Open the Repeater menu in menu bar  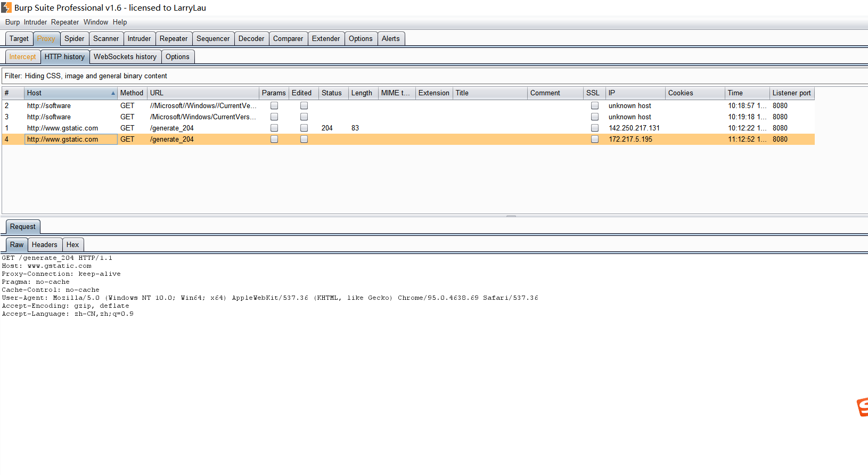(65, 22)
